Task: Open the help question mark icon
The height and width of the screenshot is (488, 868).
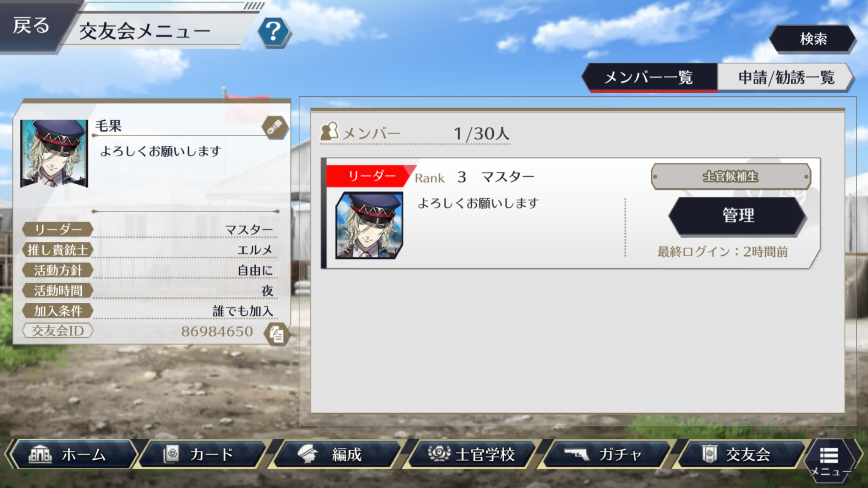Action: click(274, 31)
